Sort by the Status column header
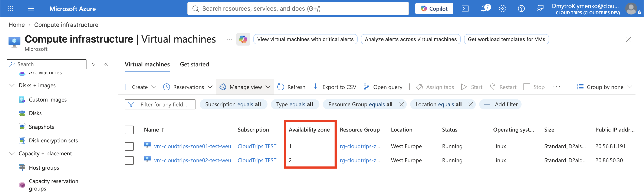The image size is (644, 192). point(450,130)
